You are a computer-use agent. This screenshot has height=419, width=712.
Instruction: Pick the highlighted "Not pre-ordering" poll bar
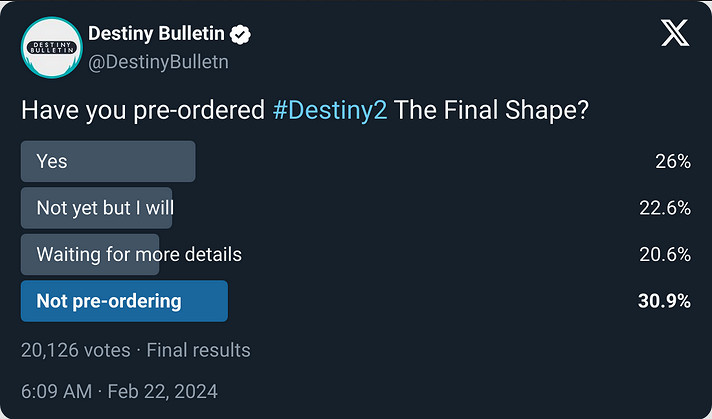(x=124, y=301)
